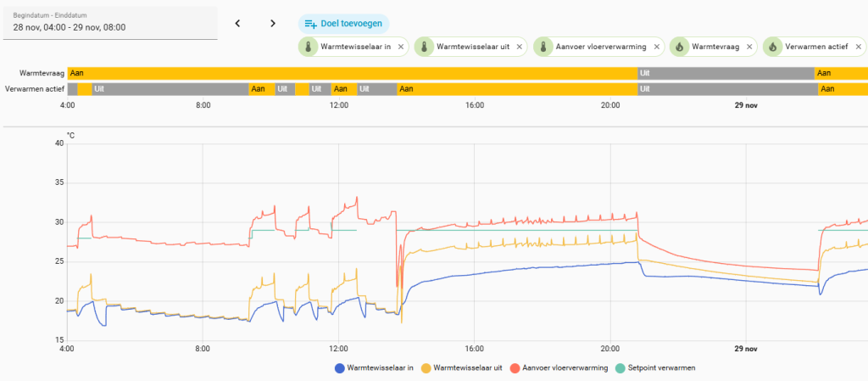Toggle Setpoint verwarmen series in legend

(655, 367)
